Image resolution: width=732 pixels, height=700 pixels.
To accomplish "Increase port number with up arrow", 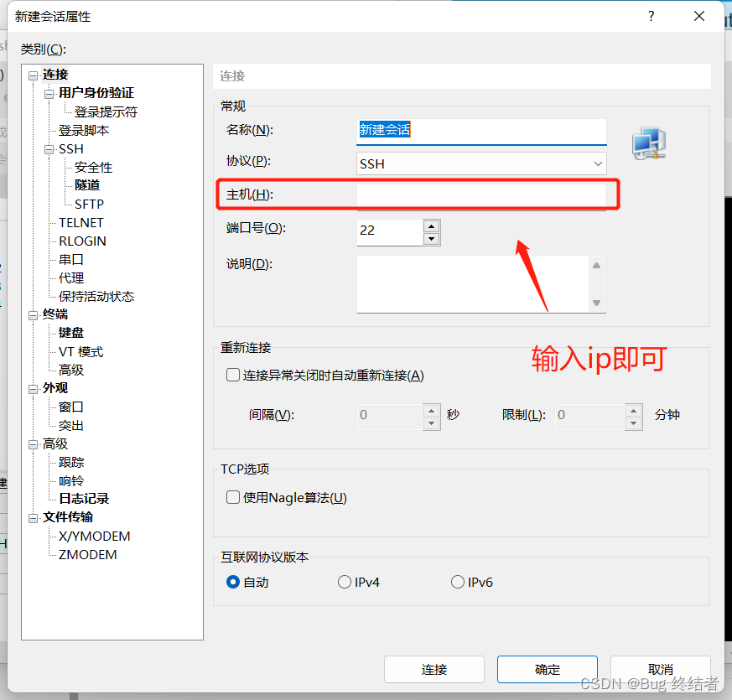I will pos(431,226).
